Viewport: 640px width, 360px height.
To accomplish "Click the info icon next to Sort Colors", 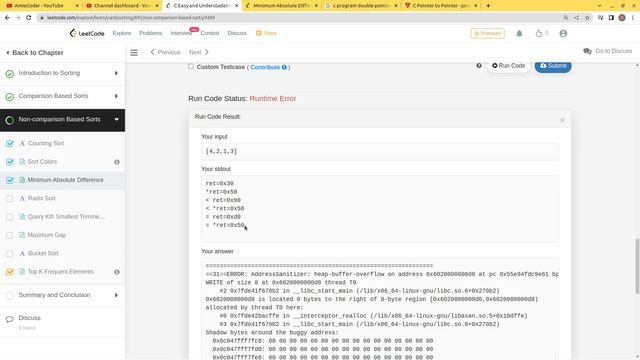I will [117, 162].
